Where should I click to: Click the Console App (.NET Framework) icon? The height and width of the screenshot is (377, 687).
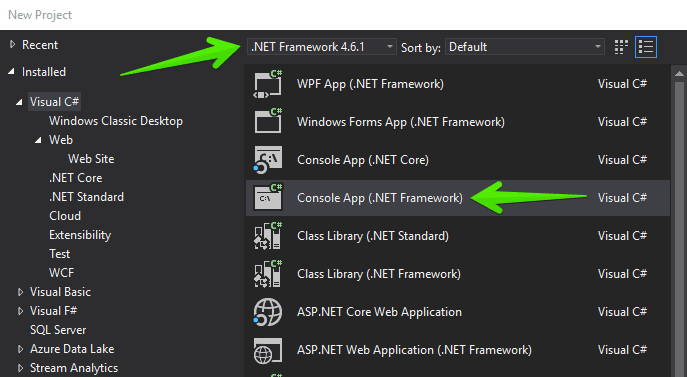click(268, 197)
